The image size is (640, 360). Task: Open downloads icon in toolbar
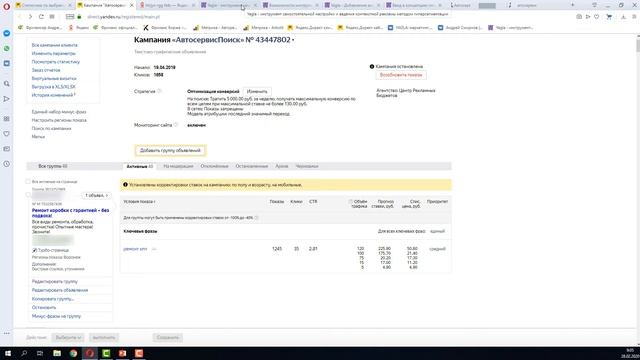pos(623,17)
